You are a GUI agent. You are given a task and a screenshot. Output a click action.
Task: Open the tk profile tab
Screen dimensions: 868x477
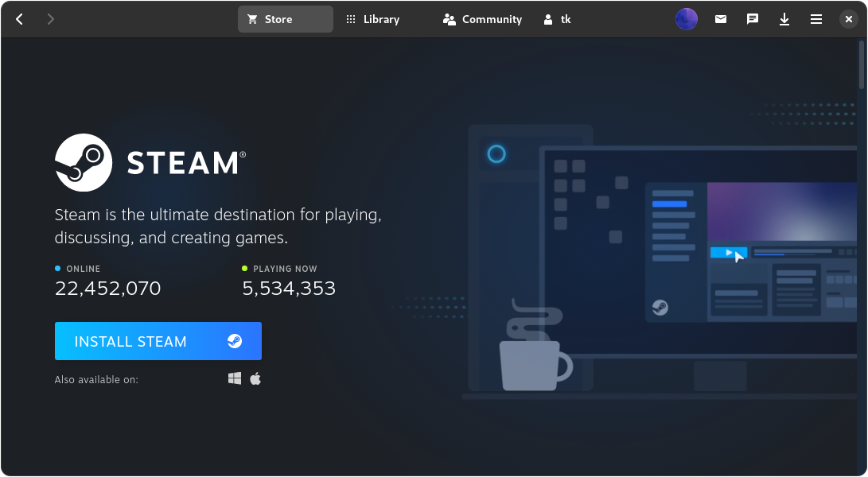pyautogui.click(x=557, y=19)
